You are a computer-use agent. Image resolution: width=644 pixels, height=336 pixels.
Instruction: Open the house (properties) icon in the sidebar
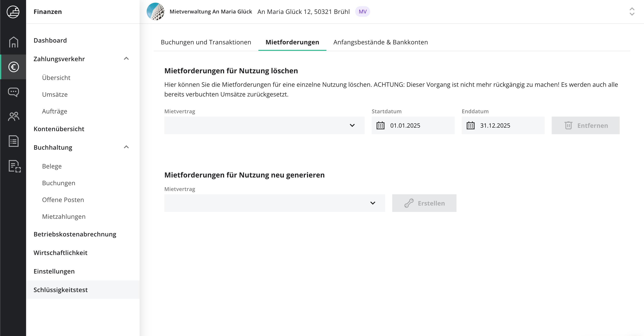[x=13, y=42]
